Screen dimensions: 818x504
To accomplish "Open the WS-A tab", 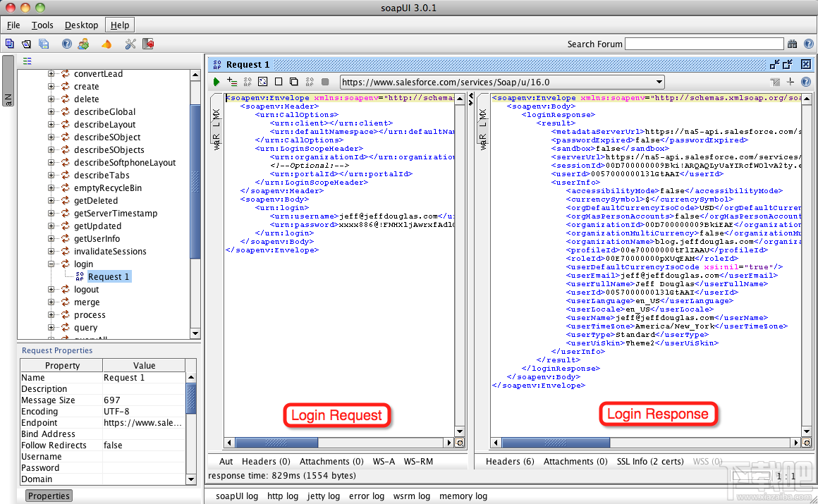I will click(384, 461).
